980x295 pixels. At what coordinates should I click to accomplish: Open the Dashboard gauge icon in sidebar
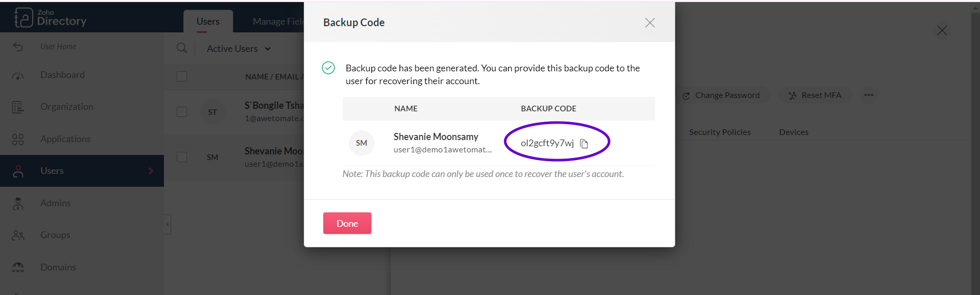click(18, 75)
